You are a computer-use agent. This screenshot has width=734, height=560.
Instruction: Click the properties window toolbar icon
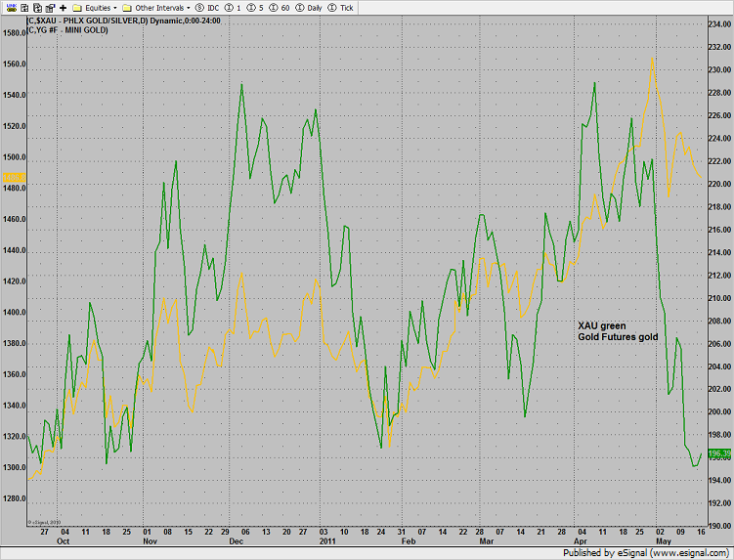[x=50, y=8]
